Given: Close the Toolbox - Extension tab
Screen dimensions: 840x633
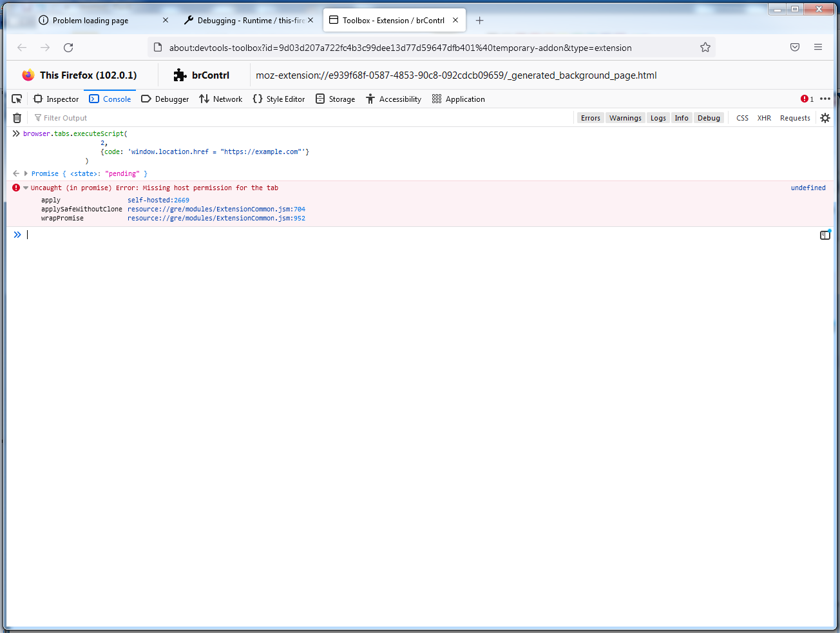Looking at the screenshot, I should 455,21.
